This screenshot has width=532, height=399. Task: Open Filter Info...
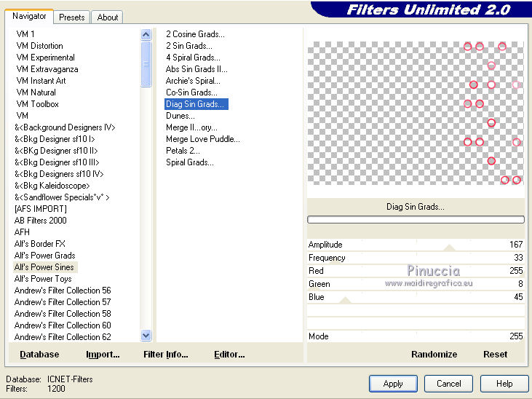pyautogui.click(x=166, y=355)
